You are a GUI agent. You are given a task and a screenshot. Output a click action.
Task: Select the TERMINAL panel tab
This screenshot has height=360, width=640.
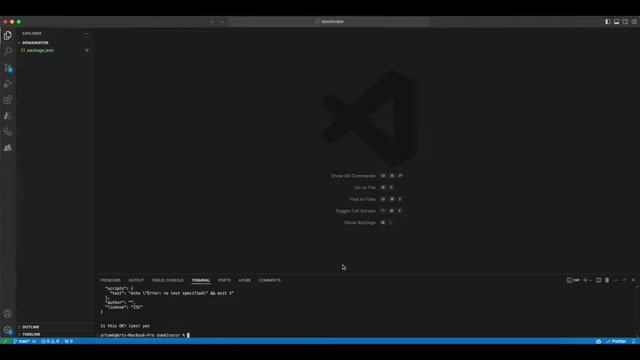201,280
